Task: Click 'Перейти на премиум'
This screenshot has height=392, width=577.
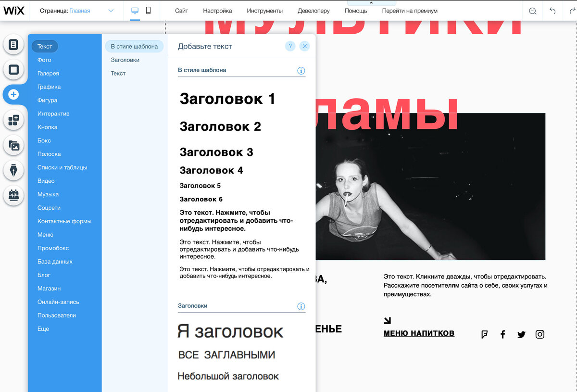Action: point(410,11)
